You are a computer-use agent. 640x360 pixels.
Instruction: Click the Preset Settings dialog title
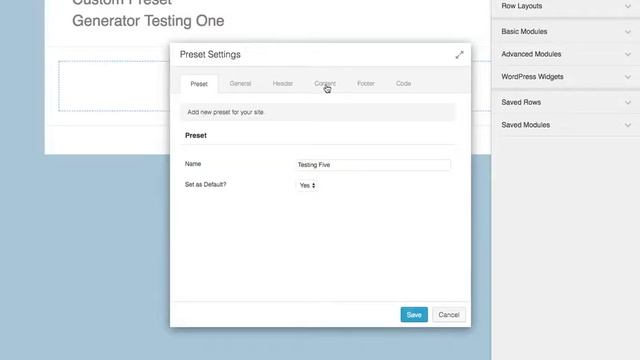point(210,55)
